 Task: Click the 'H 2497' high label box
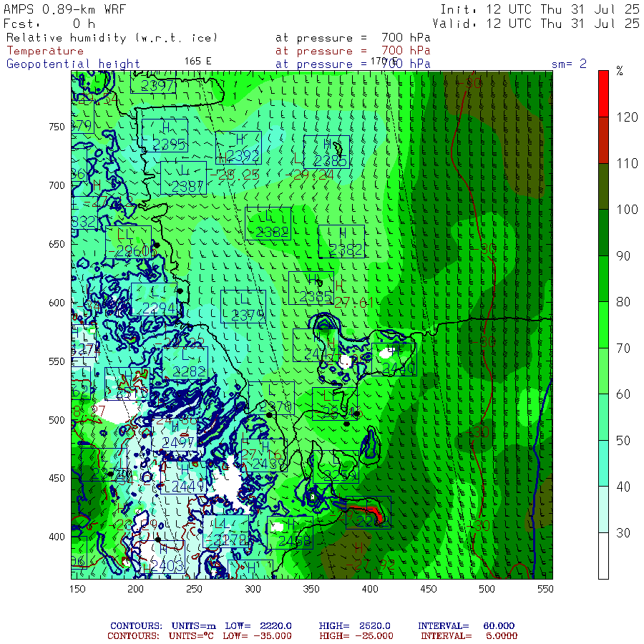(174, 434)
